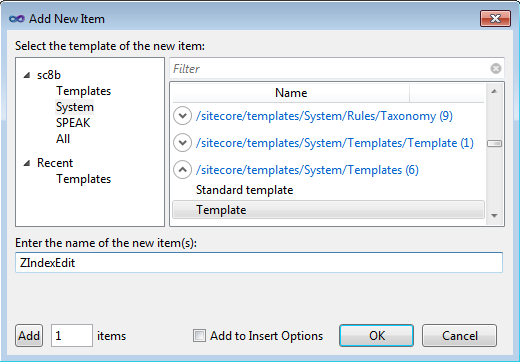520x362 pixels.
Task: Click the sc8b root node label
Action: point(49,75)
